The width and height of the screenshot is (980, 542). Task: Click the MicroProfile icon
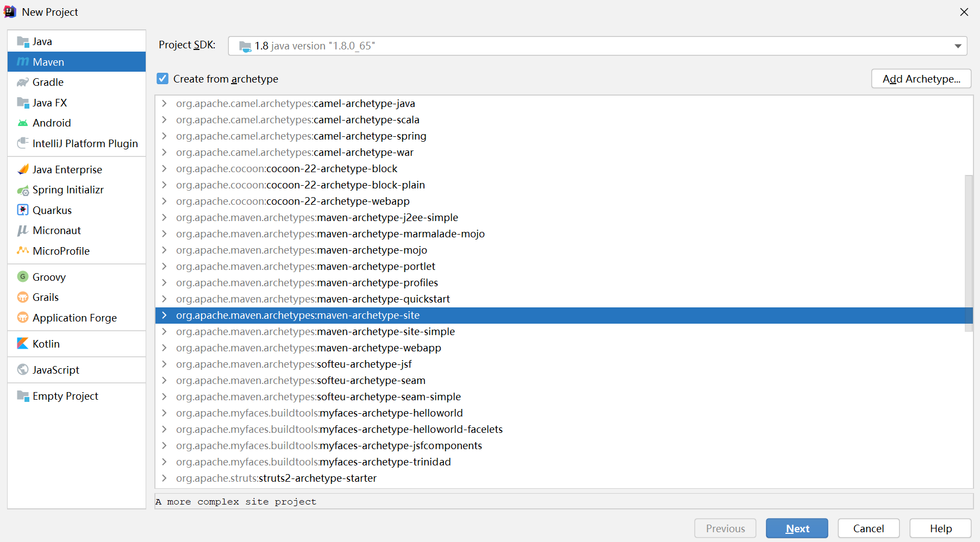point(22,251)
